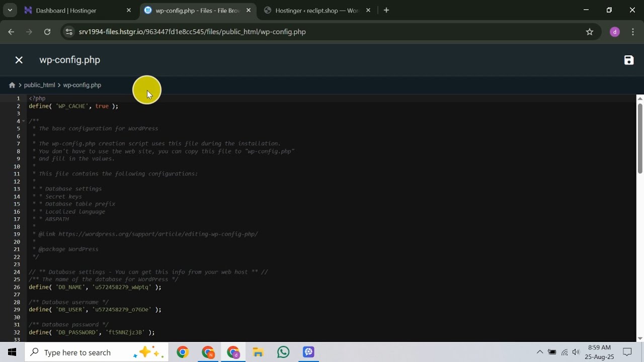This screenshot has height=362, width=644.
Task: Bookmark this page with star icon
Action: pyautogui.click(x=590, y=32)
